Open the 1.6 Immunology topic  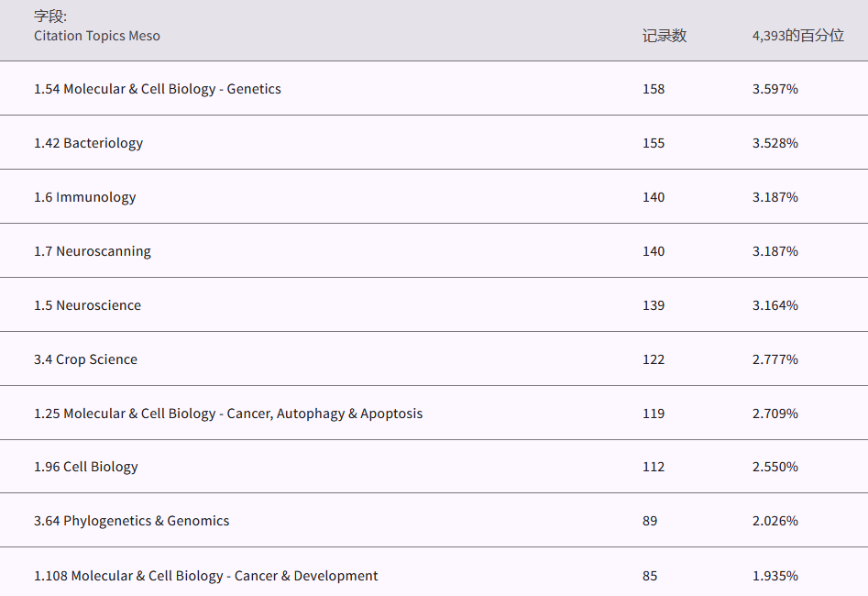click(x=85, y=197)
